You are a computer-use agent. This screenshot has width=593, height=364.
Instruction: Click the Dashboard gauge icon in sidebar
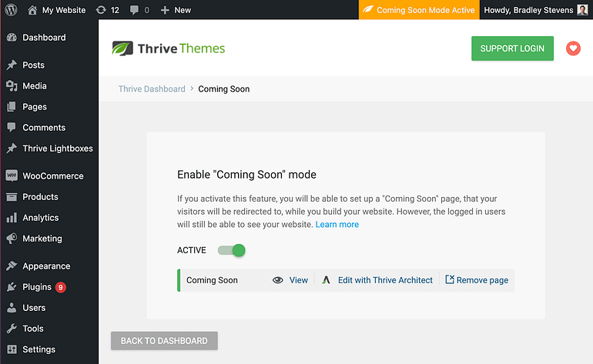(x=12, y=38)
